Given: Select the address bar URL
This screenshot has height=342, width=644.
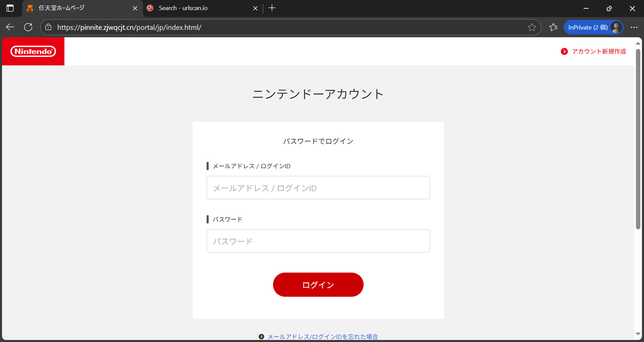Looking at the screenshot, I should tap(129, 27).
